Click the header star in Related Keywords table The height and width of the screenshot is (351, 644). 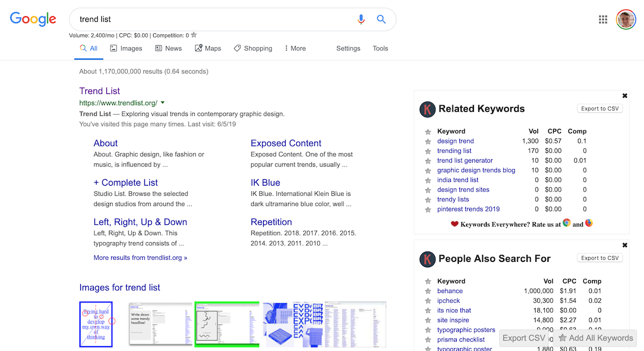click(x=428, y=131)
